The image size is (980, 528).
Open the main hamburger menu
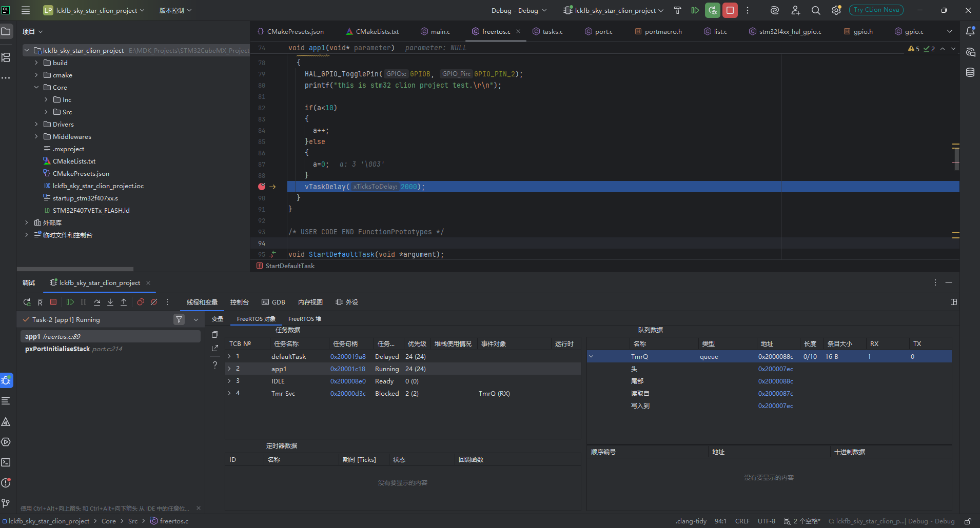coord(26,10)
